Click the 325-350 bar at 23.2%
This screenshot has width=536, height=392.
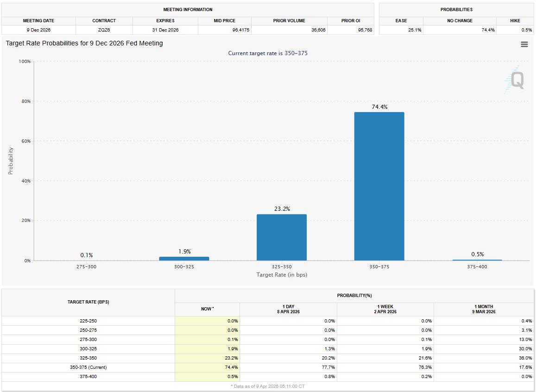coord(282,237)
